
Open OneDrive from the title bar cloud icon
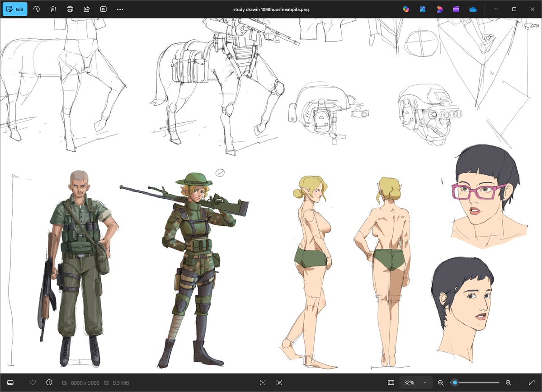[473, 9]
